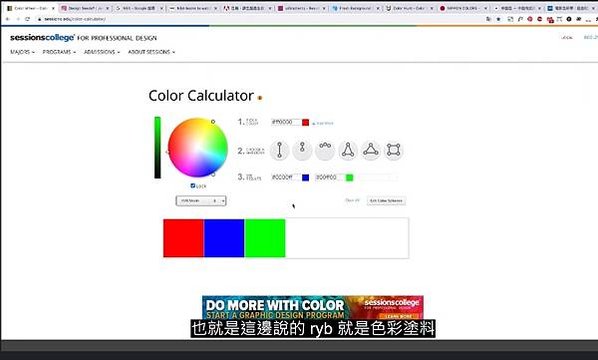Select the monochromatic harmony icon
Viewport: 598px width, 360px height.
[x=302, y=150]
